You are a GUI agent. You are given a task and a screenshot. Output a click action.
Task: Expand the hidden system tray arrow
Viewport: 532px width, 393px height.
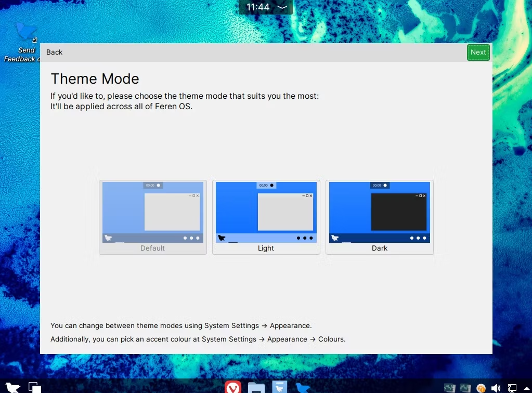527,388
